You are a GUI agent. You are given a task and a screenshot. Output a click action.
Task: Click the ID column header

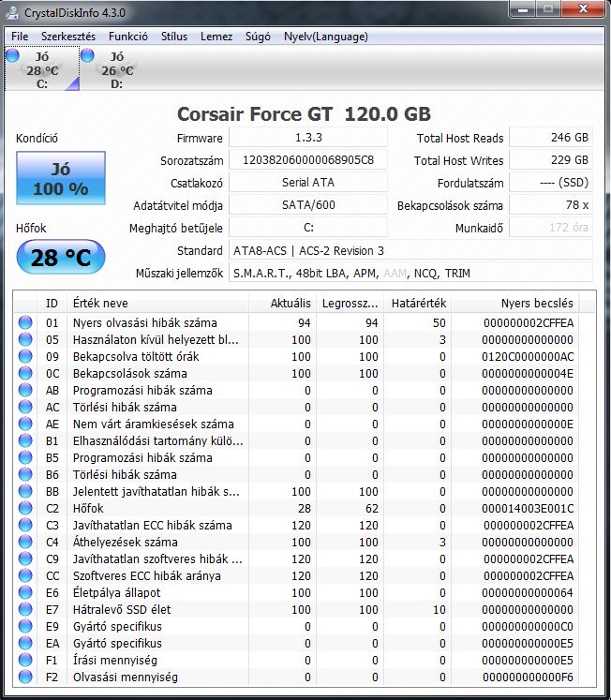tap(52, 303)
